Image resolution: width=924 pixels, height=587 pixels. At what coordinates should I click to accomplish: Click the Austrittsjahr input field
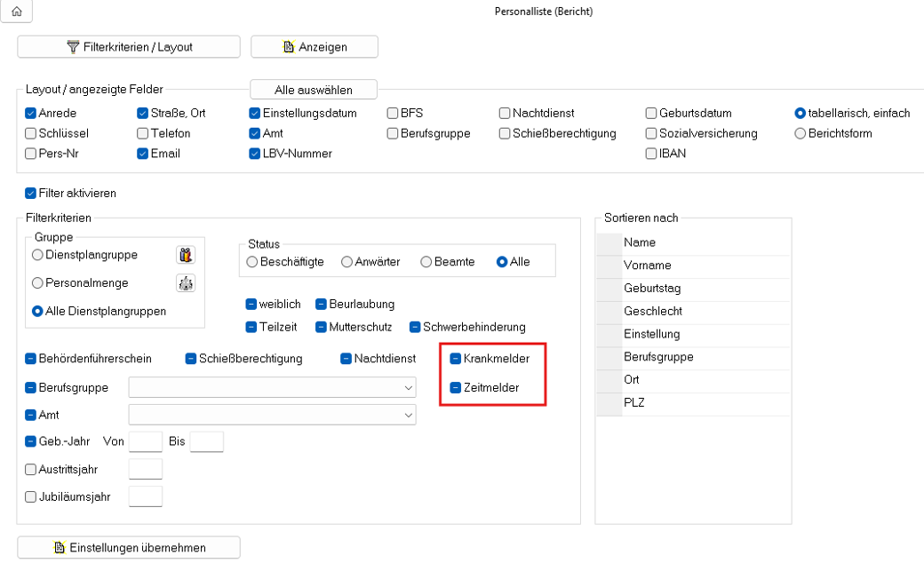pos(146,469)
